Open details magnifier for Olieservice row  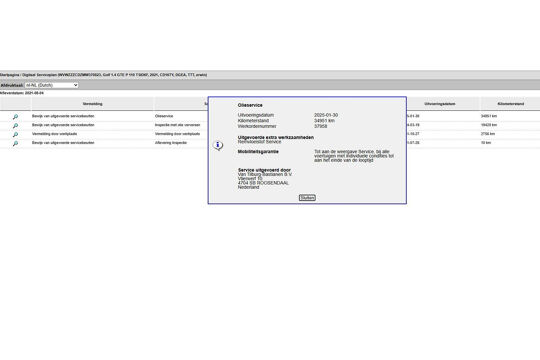pyautogui.click(x=15, y=117)
